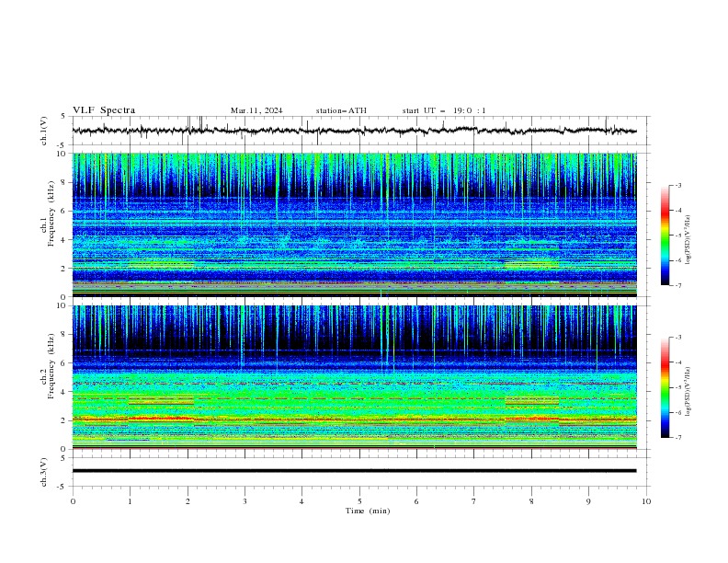Click the ch.1 "Frequency (kHz)" axis label
728x563 pixels.
[52, 212]
